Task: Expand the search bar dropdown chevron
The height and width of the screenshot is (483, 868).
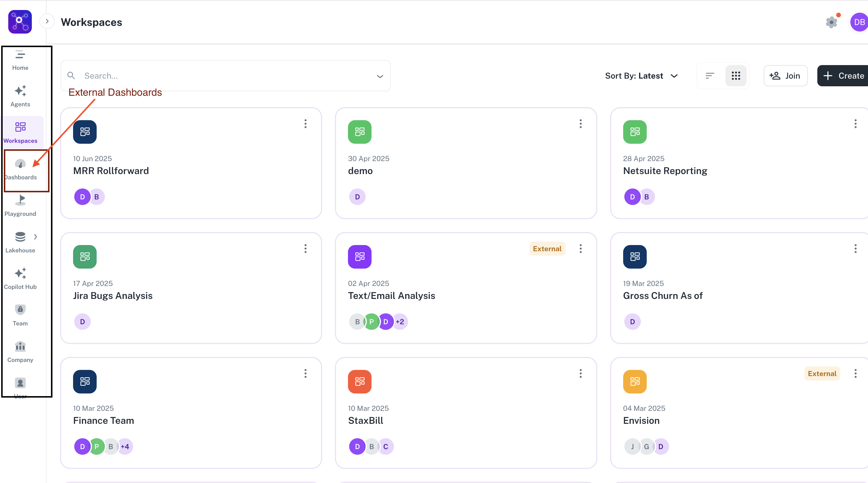Action: [380, 77]
